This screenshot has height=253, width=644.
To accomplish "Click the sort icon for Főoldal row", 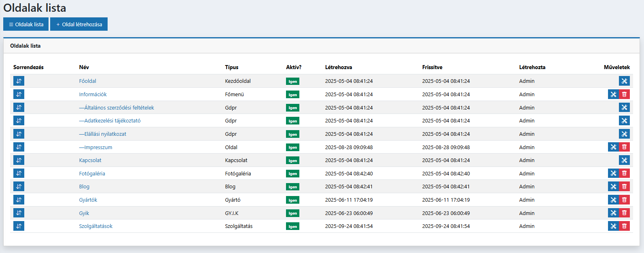I will click(x=19, y=81).
